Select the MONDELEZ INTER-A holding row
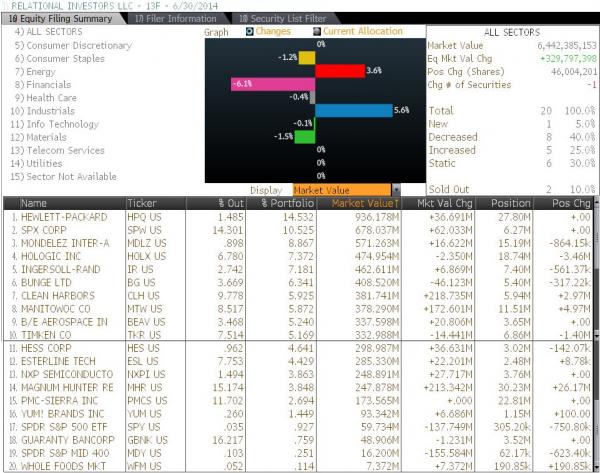The image size is (600, 473). click(298, 243)
